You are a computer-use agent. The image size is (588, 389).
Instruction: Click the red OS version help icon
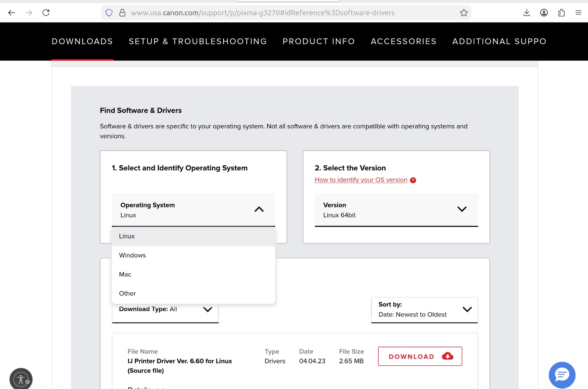tap(413, 180)
